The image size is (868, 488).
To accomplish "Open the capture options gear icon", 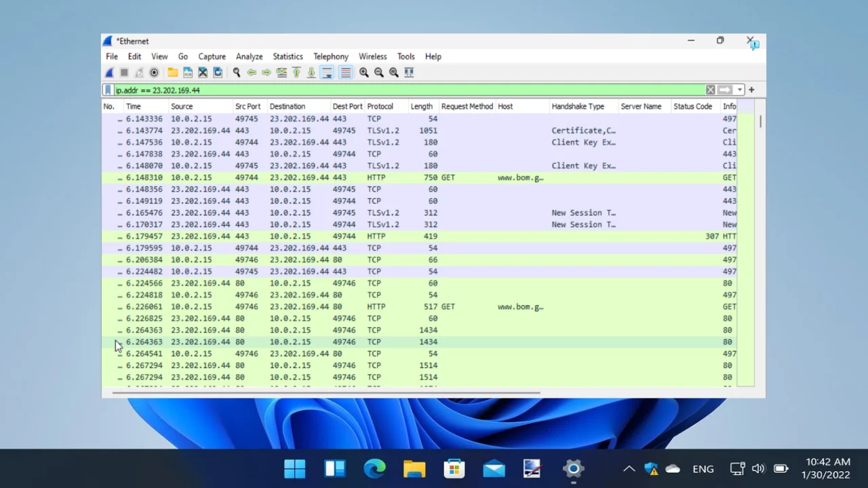I will point(154,73).
